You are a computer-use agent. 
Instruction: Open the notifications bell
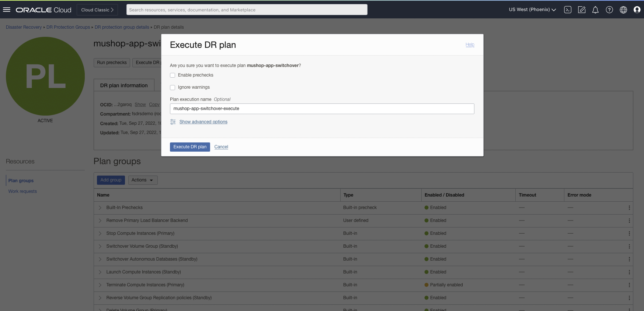(595, 10)
